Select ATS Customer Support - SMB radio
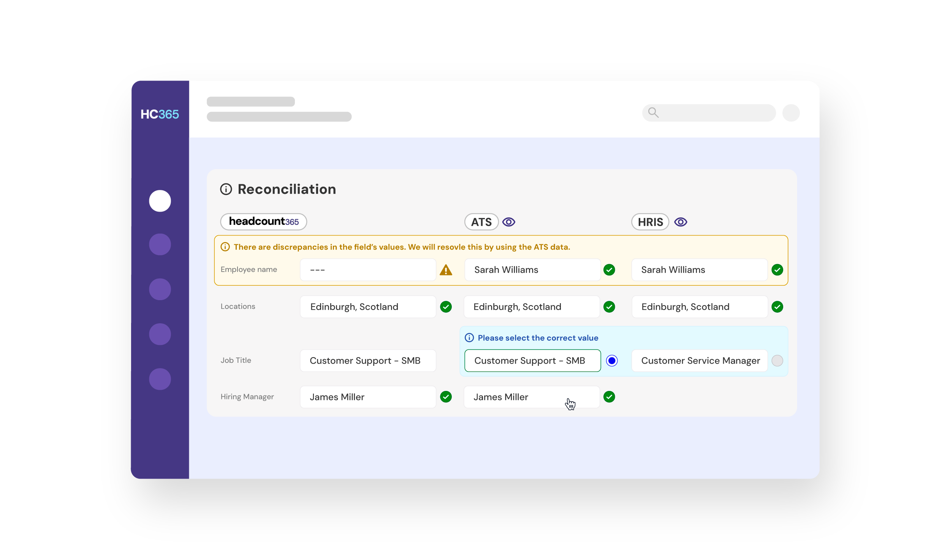950x560 pixels. click(x=612, y=361)
